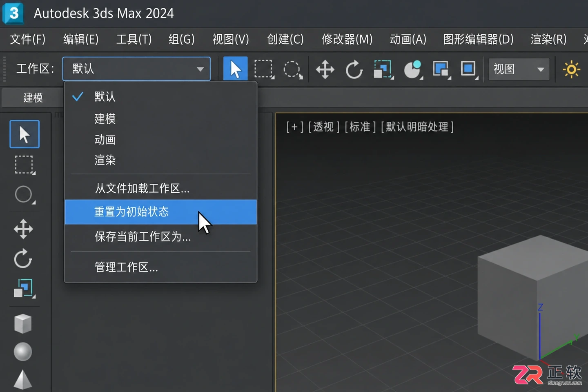Create a cone primitive from left sidebar
This screenshot has width=588, height=392.
(x=23, y=380)
